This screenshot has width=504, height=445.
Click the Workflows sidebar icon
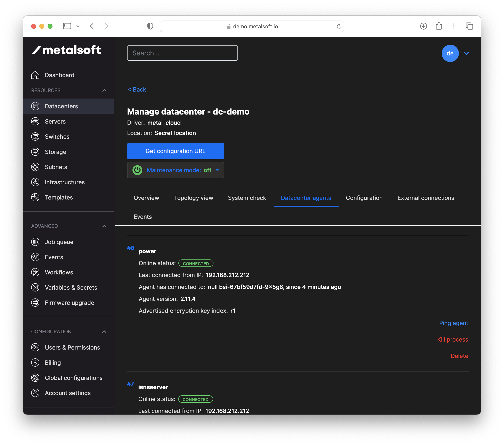(35, 272)
